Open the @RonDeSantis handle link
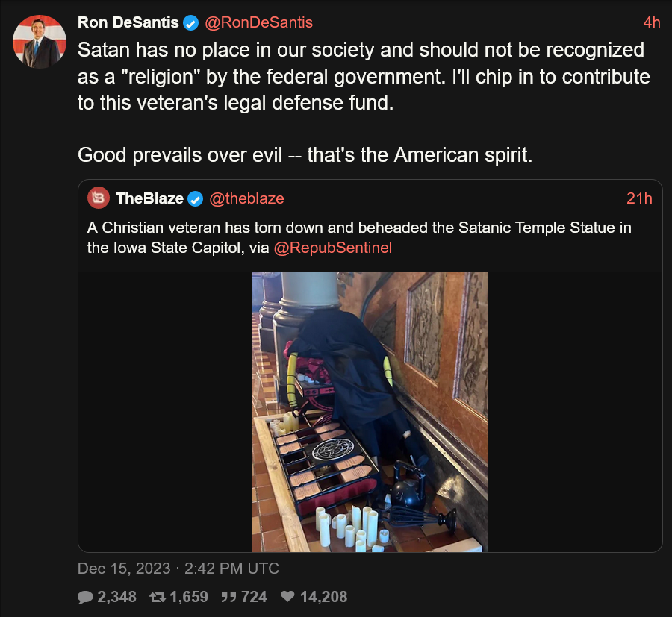 (x=259, y=22)
